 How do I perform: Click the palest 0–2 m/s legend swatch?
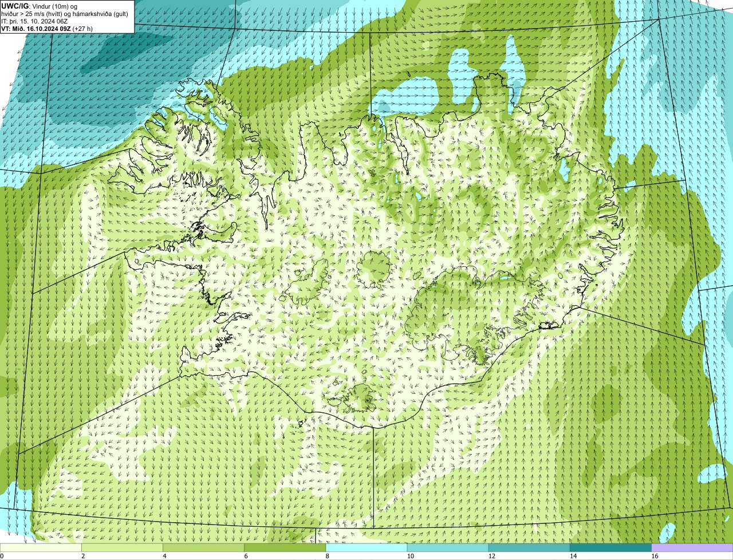click(41, 548)
